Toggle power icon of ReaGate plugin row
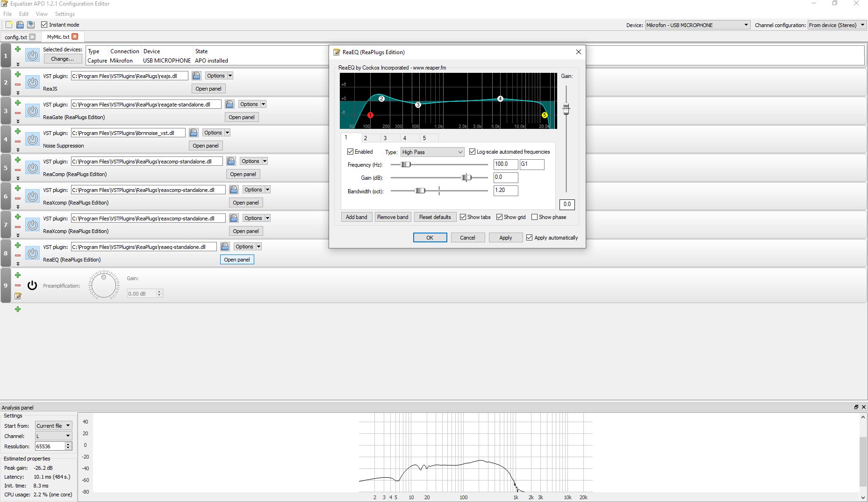Screen dimensions: 868x502 [x=32, y=111]
